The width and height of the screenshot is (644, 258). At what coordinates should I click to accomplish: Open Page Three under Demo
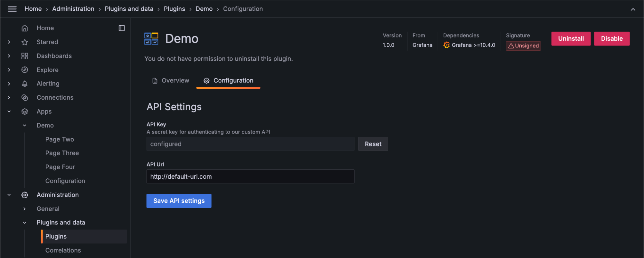pyautogui.click(x=62, y=153)
